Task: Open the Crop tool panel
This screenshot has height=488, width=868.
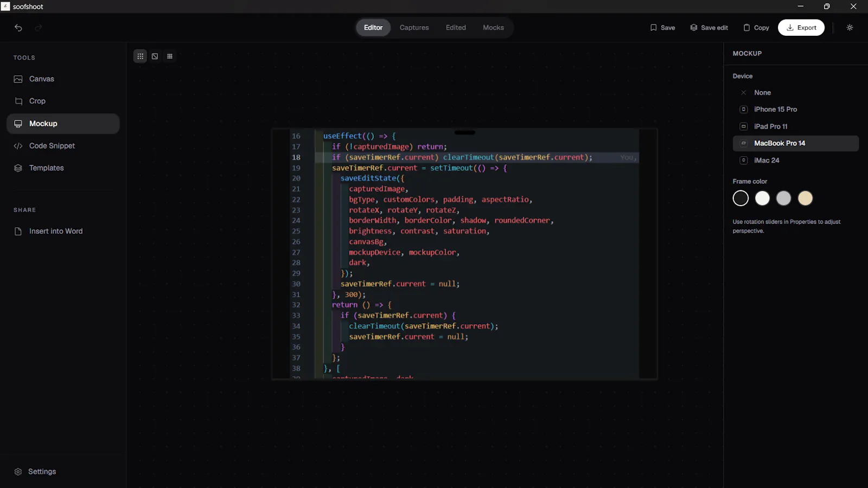Action: [x=63, y=101]
